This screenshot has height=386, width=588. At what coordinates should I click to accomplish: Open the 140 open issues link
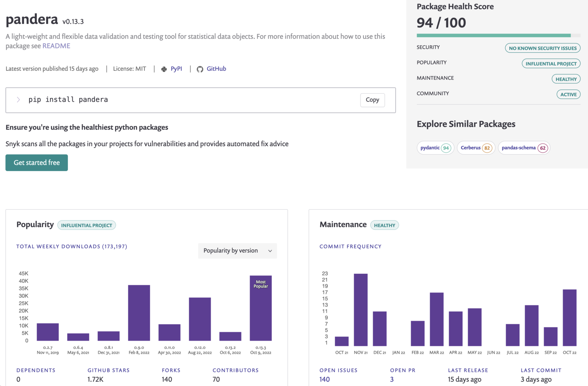click(x=325, y=379)
